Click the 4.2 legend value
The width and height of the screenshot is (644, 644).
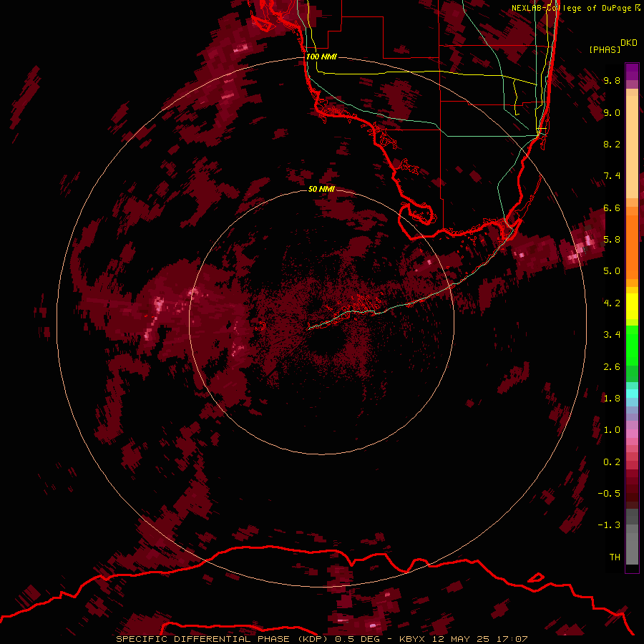(612, 303)
